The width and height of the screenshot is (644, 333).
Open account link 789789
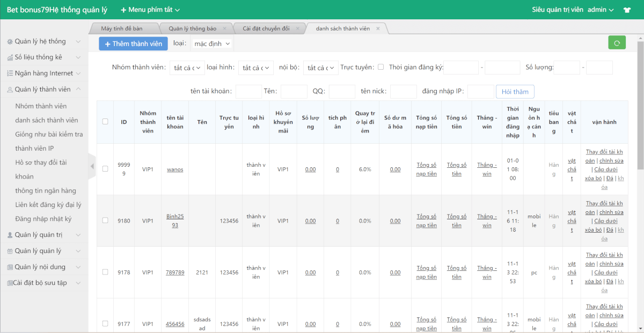[175, 272]
